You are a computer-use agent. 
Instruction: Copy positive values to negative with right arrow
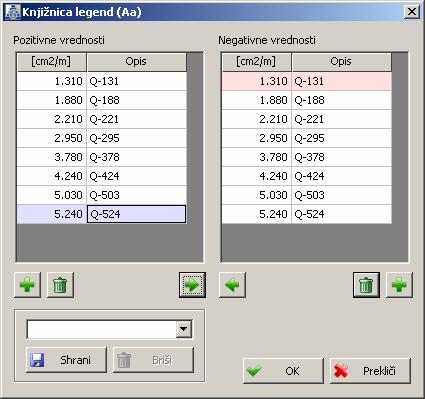[192, 285]
